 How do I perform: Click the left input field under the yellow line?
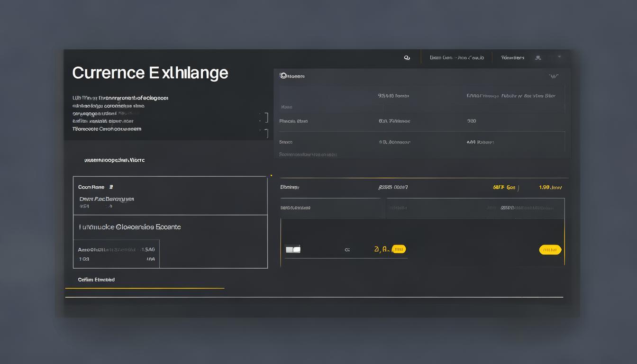click(330, 208)
